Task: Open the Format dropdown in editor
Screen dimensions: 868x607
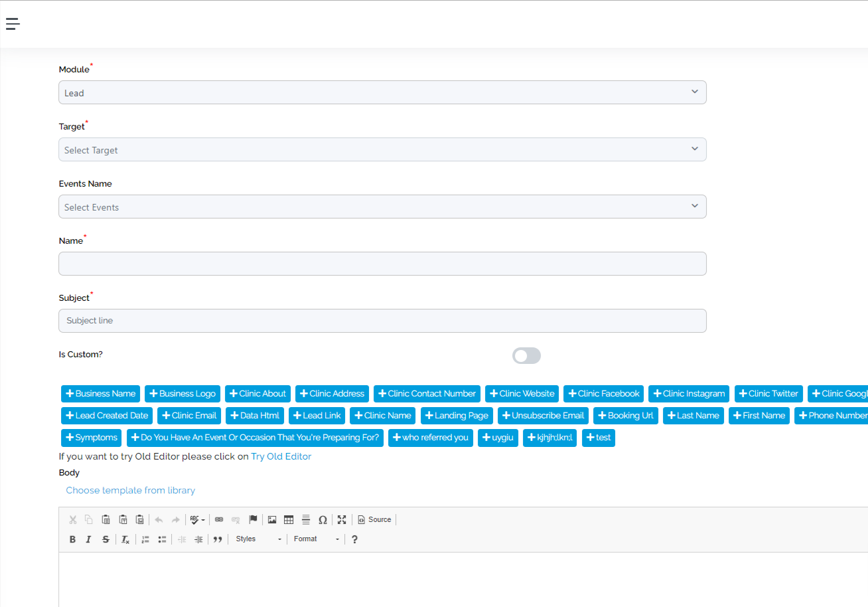Action: tap(317, 539)
